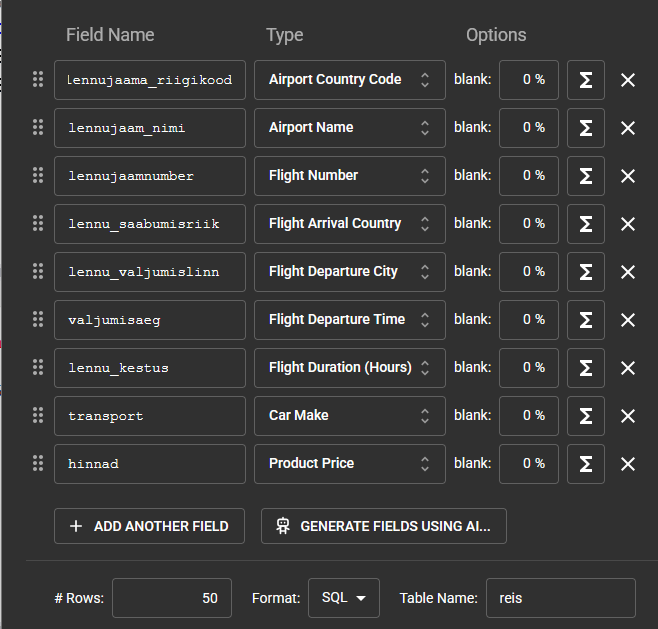Edit the lennu_valjumislinn field name box
The width and height of the screenshot is (658, 629).
coord(150,272)
